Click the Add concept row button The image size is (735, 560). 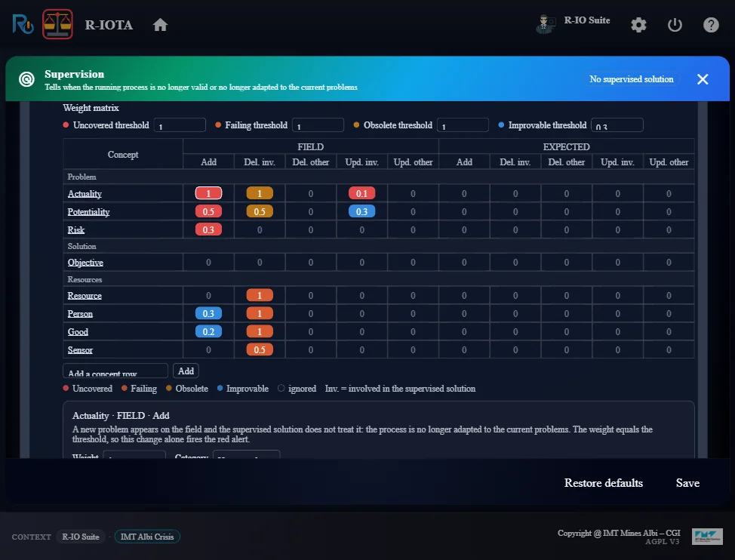click(186, 371)
